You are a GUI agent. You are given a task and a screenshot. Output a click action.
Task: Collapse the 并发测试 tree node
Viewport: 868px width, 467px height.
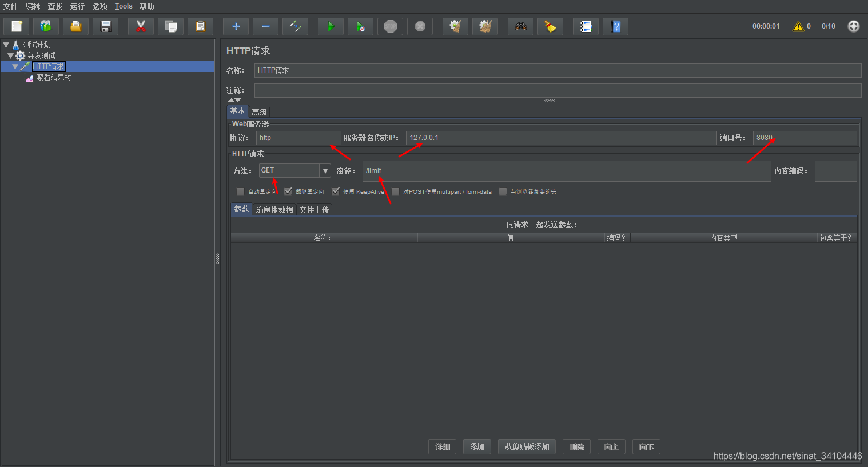(x=10, y=55)
